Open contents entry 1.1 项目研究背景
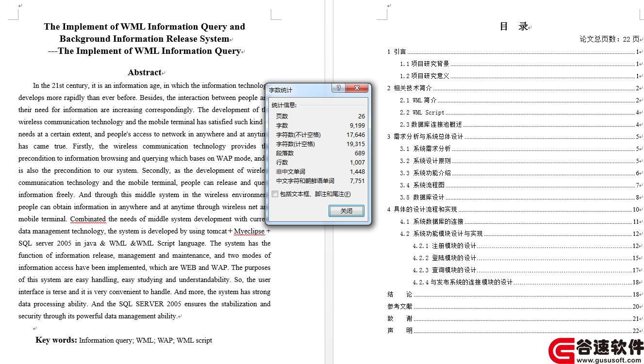This screenshot has width=644, height=364. (520, 64)
